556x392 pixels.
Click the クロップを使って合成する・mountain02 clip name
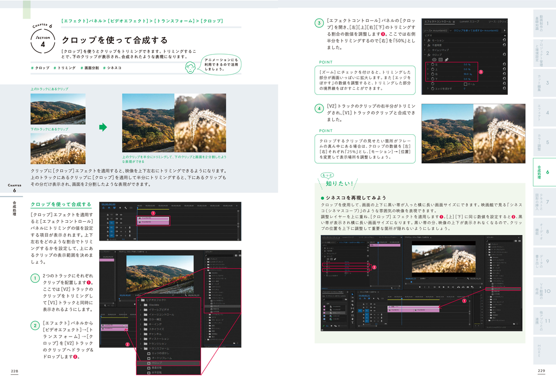click(x=476, y=31)
